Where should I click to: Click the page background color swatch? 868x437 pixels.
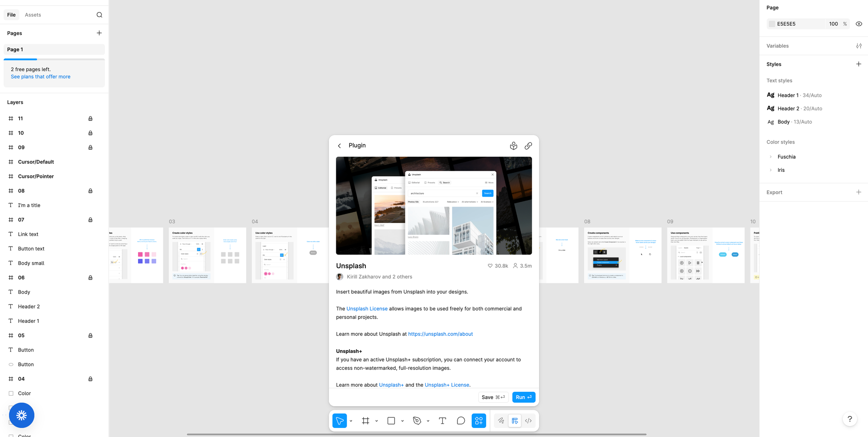point(772,24)
